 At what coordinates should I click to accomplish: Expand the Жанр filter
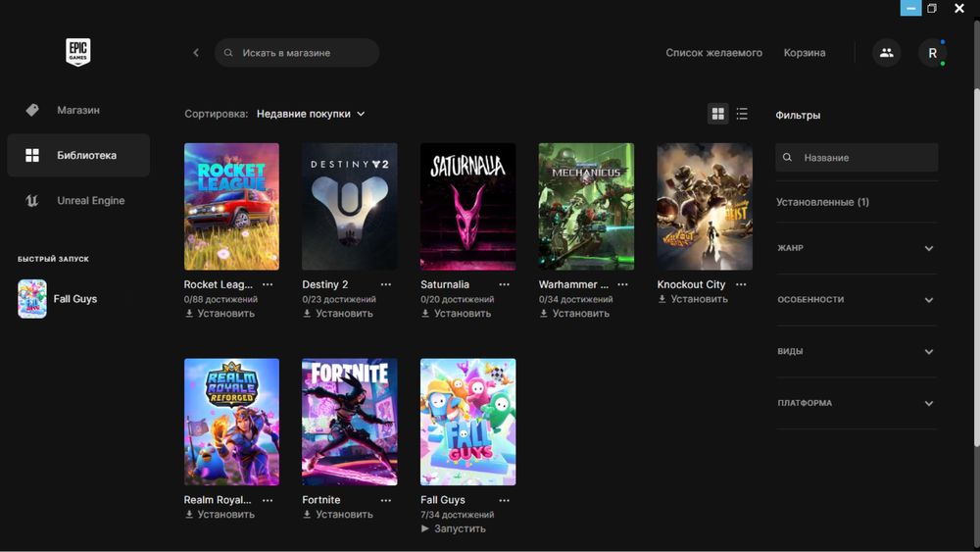pos(857,248)
